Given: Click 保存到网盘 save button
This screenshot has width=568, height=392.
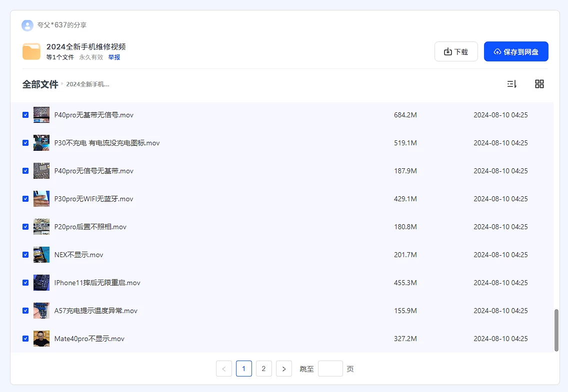Looking at the screenshot, I should pyautogui.click(x=516, y=51).
